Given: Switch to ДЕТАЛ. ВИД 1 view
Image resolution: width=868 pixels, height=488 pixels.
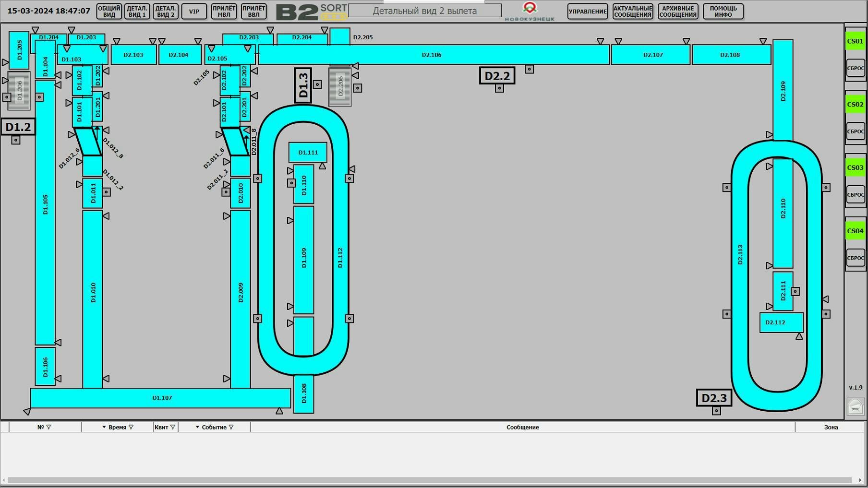Looking at the screenshot, I should pyautogui.click(x=137, y=12).
